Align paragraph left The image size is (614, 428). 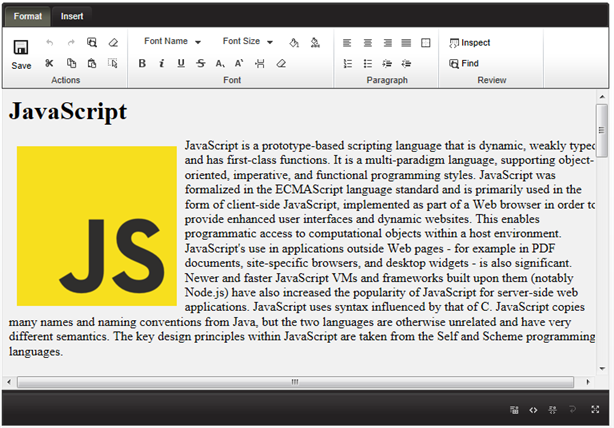pyautogui.click(x=347, y=43)
